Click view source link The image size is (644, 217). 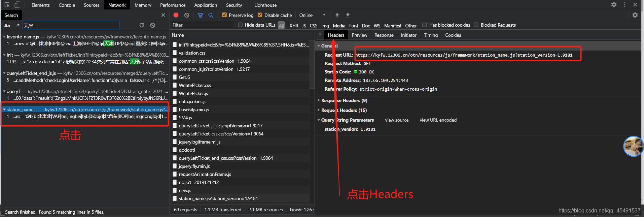(x=397, y=120)
